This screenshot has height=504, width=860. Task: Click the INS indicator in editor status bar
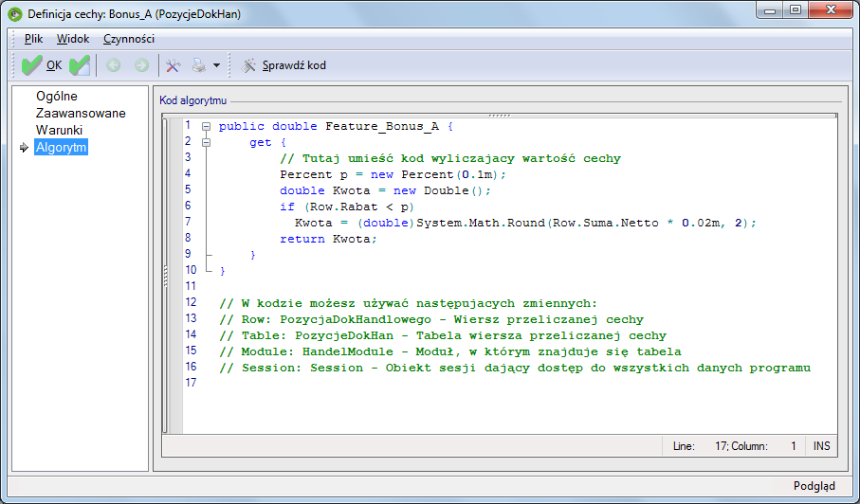(x=821, y=446)
